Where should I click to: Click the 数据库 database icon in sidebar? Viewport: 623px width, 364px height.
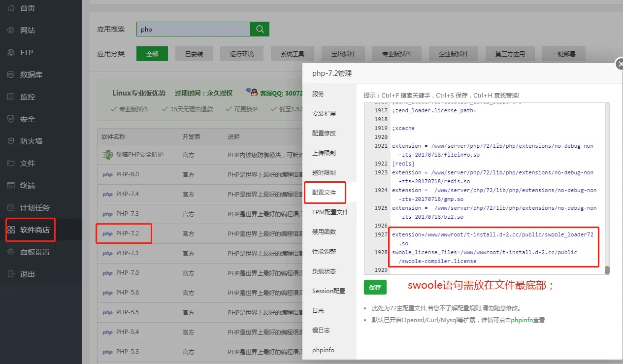(11, 74)
